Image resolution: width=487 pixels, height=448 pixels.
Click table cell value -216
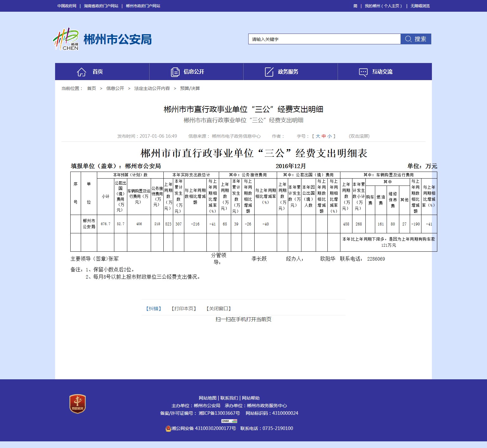(x=195, y=224)
